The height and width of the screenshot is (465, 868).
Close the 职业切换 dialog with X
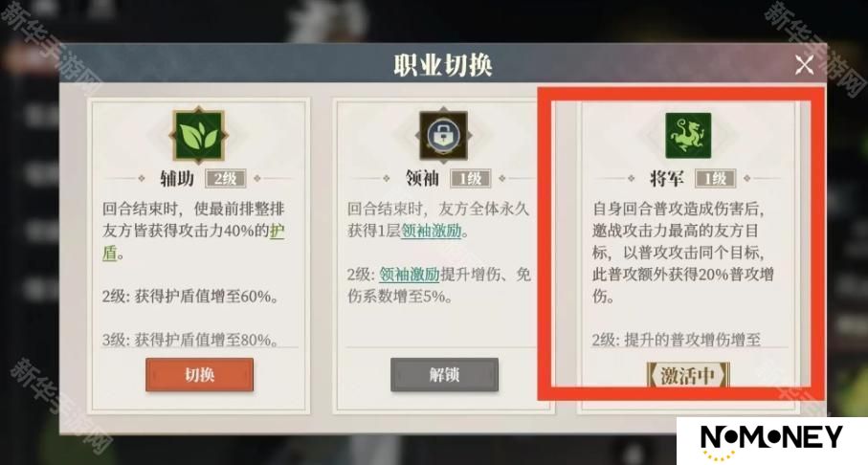tap(804, 65)
